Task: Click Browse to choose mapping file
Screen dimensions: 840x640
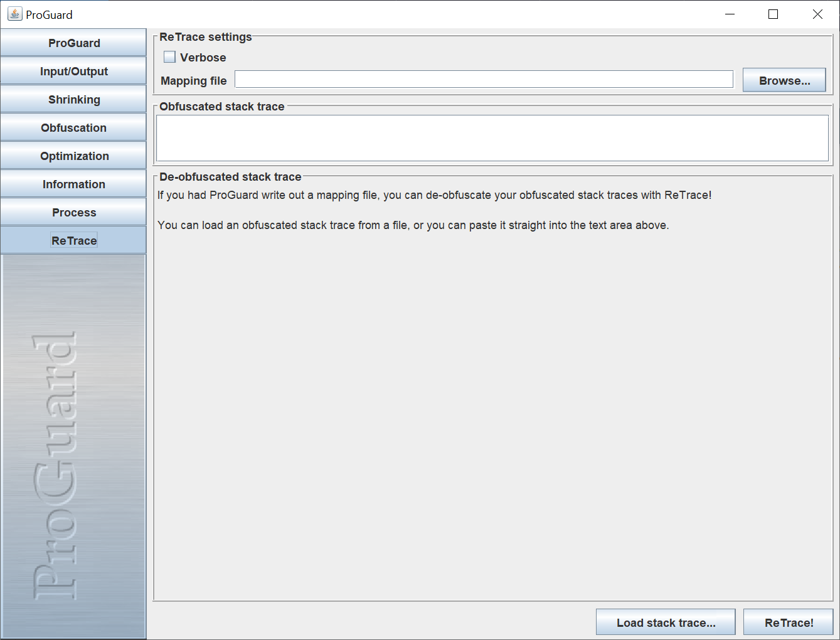Action: pyautogui.click(x=784, y=80)
